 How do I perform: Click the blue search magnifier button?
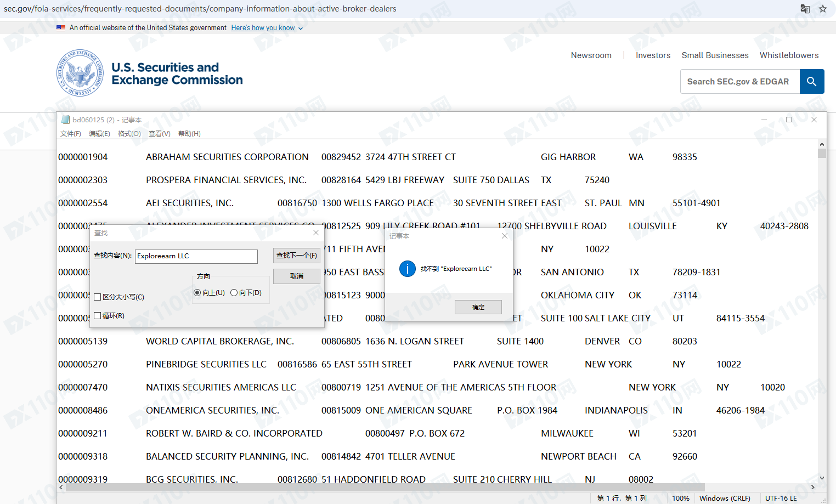tap(812, 81)
